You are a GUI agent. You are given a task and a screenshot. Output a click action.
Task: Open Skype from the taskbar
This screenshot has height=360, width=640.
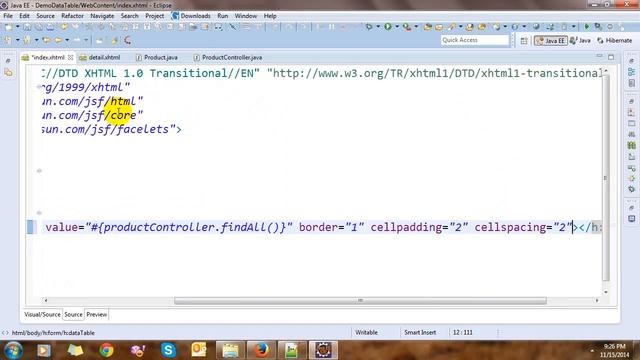[168, 350]
